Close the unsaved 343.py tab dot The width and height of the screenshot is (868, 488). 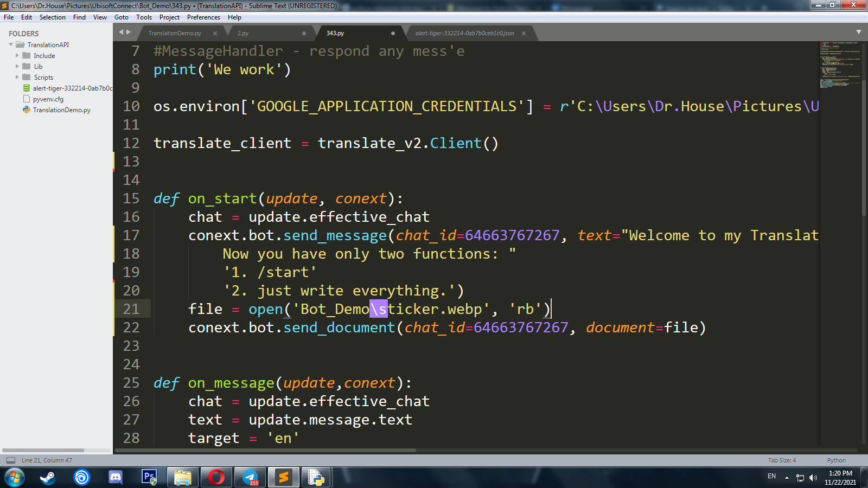click(x=393, y=33)
